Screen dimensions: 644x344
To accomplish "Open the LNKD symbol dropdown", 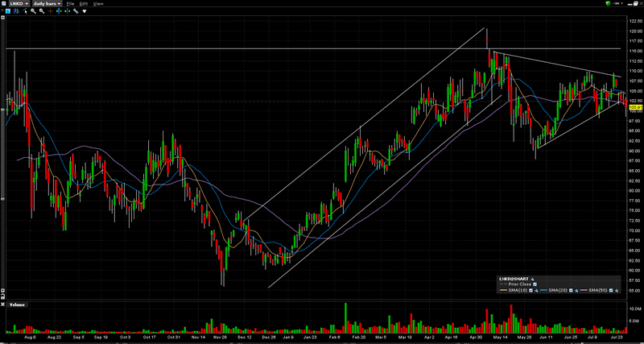I will [19, 3].
